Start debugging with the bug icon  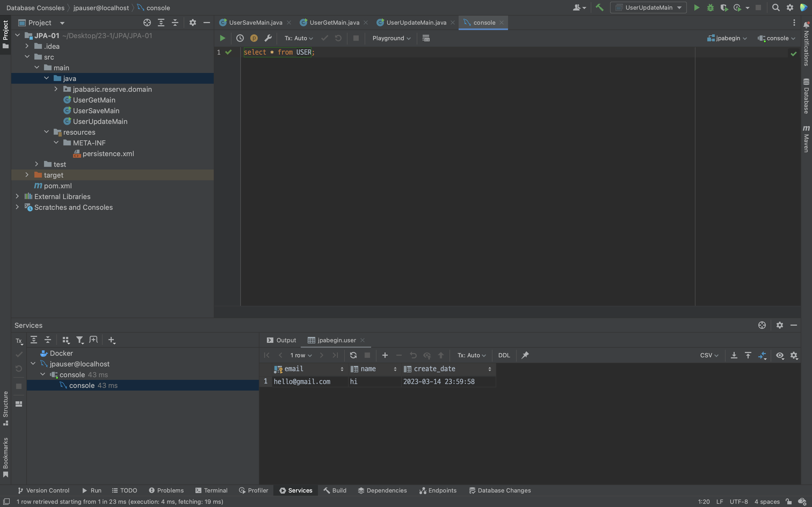[710, 8]
